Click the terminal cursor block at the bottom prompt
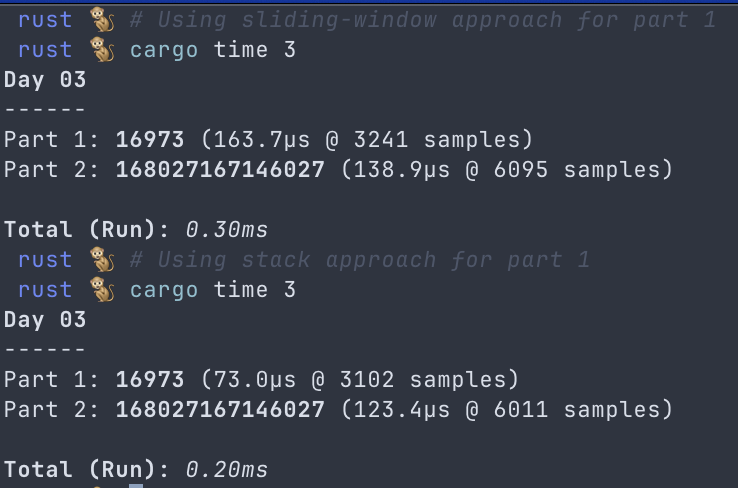The height and width of the screenshot is (488, 738). click(x=136, y=485)
